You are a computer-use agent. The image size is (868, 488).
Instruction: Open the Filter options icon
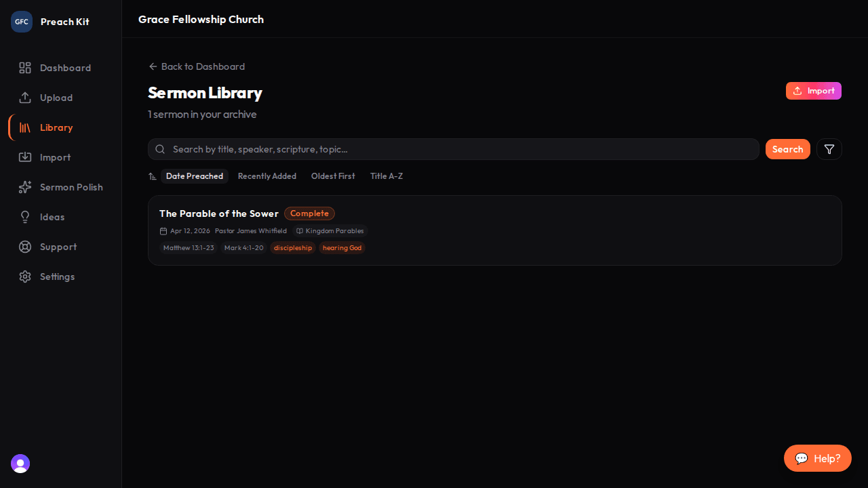pyautogui.click(x=829, y=149)
